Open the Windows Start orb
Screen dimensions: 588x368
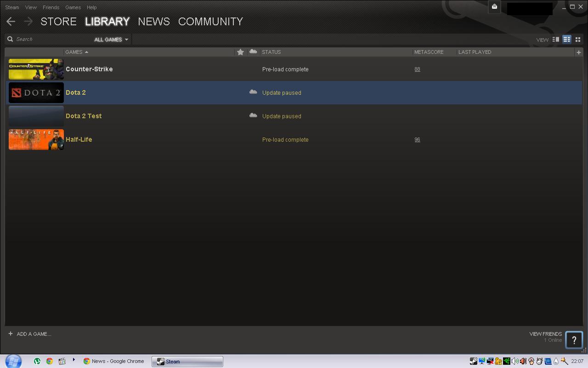pyautogui.click(x=14, y=361)
